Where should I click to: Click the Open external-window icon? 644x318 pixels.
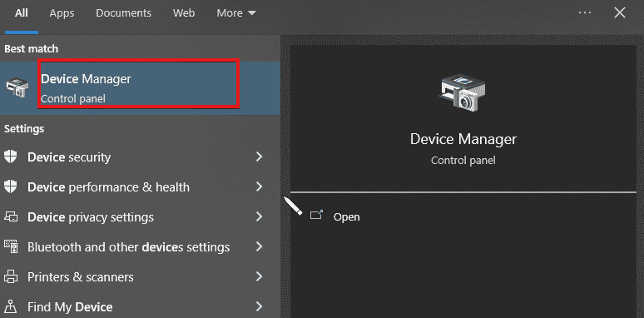[x=316, y=215]
